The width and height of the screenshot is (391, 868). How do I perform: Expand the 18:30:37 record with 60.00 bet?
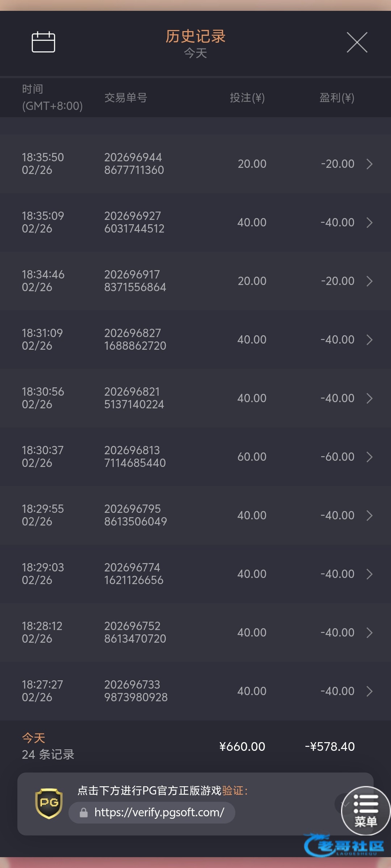369,457
